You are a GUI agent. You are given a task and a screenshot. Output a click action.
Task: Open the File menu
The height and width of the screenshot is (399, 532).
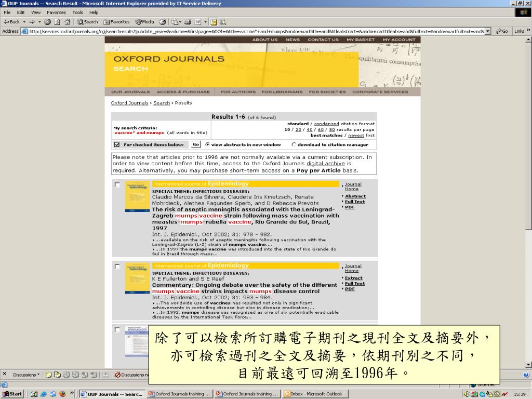(7, 12)
